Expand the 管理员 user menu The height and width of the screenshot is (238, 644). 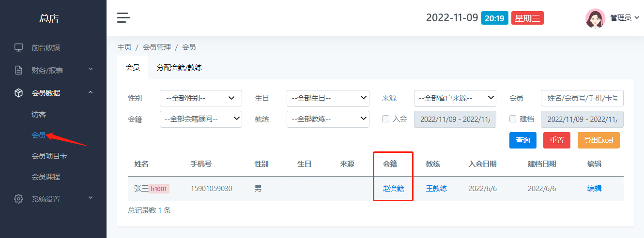(x=624, y=18)
